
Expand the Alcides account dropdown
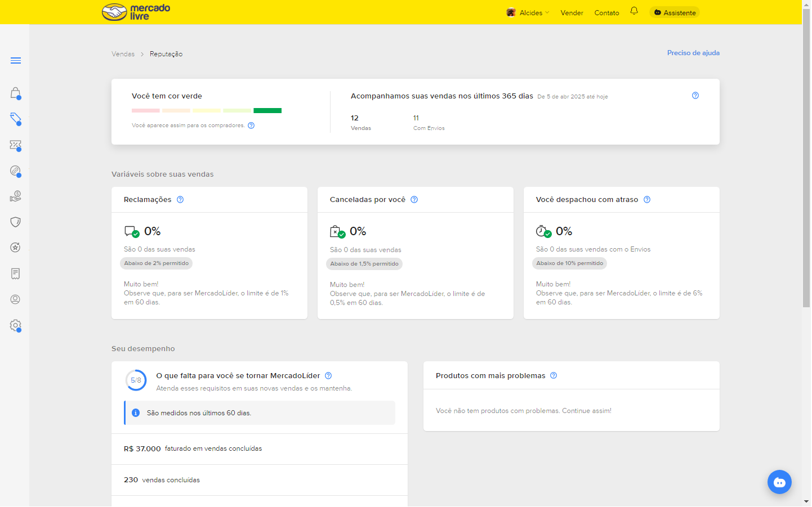(528, 12)
